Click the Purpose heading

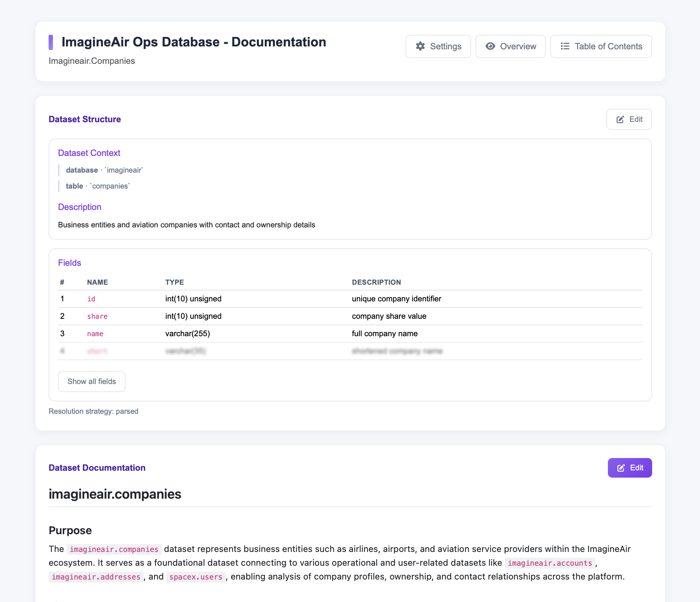point(70,531)
